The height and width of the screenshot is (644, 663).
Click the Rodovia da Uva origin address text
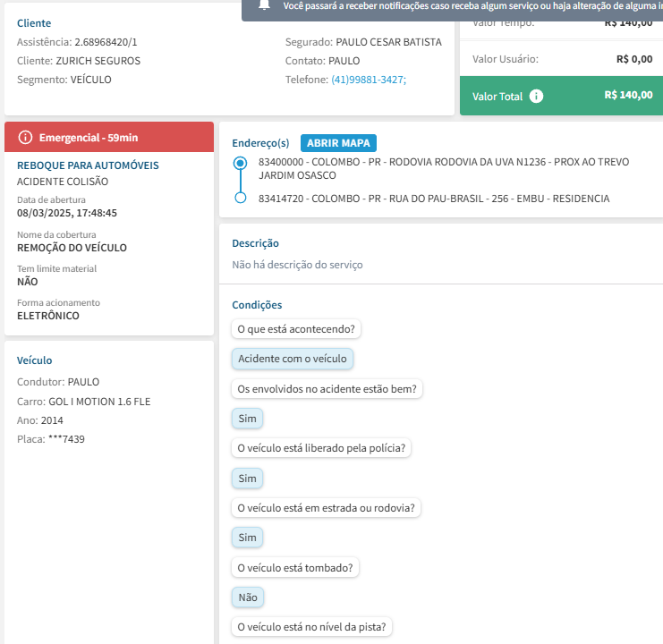[x=443, y=168]
